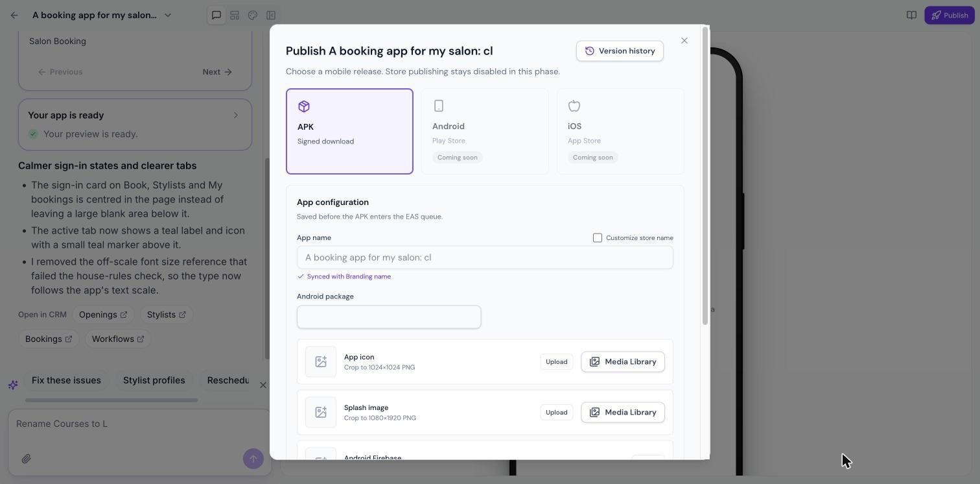
Task: Open the book docs icon near Publish
Action: 911,15
